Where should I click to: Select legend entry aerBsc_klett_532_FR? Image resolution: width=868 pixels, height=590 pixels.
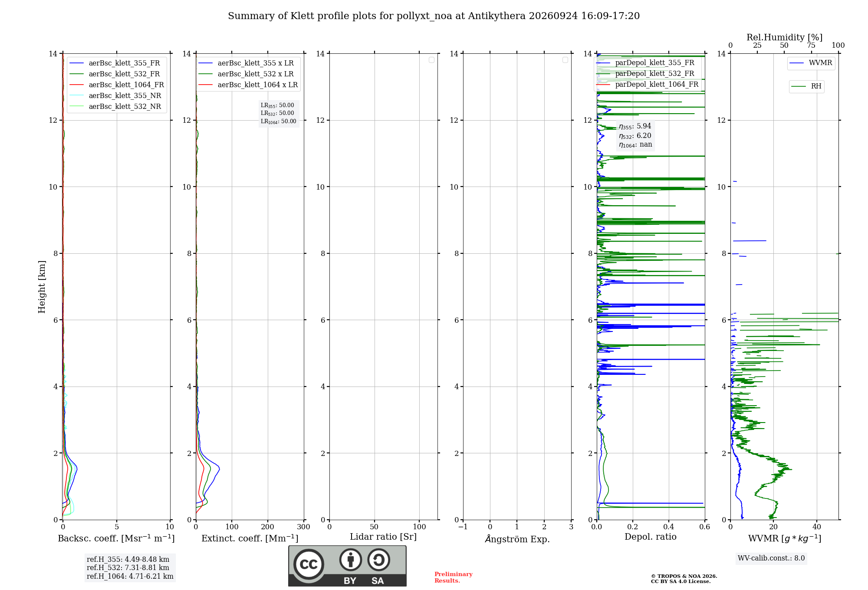coord(115,74)
